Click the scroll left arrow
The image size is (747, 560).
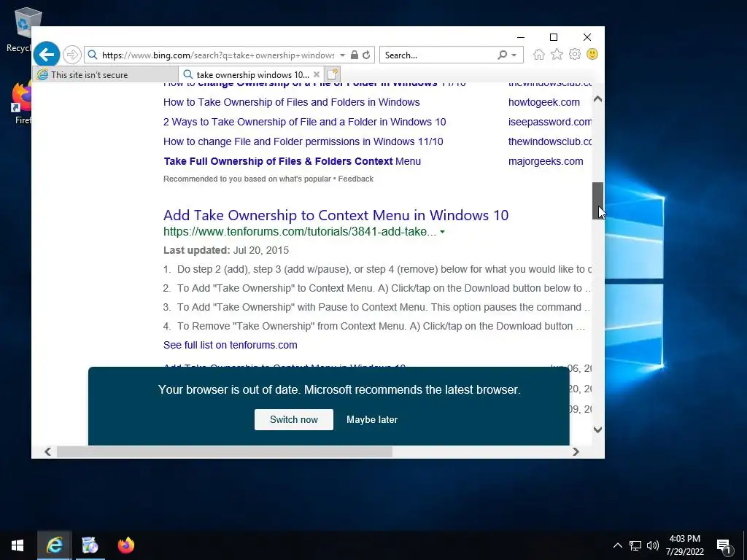(47, 451)
